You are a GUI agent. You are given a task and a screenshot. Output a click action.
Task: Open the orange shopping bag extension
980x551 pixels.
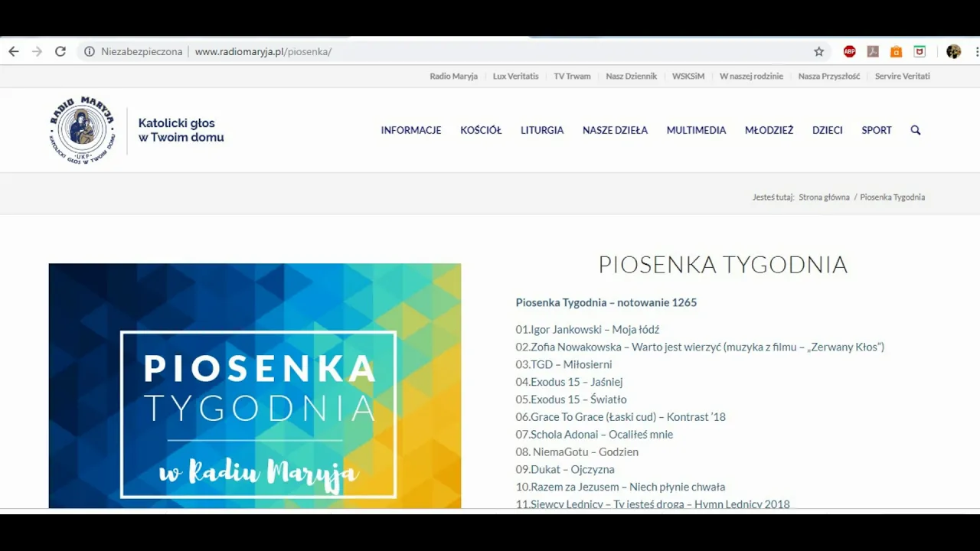pyautogui.click(x=896, y=51)
